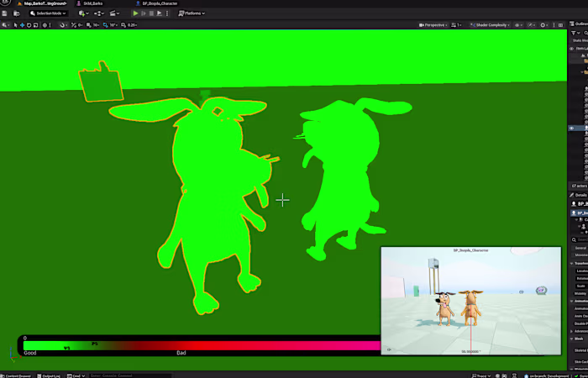The image size is (588, 378).
Task: Open the Output Log panel
Action: click(51, 375)
